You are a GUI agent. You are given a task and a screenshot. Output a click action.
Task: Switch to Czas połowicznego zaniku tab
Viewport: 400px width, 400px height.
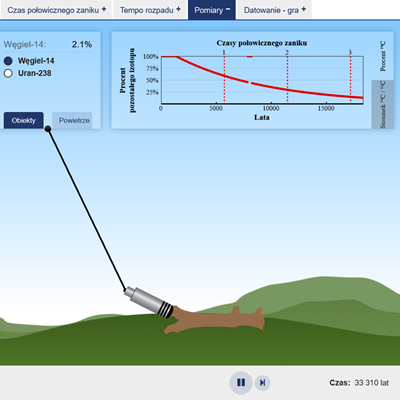click(56, 10)
